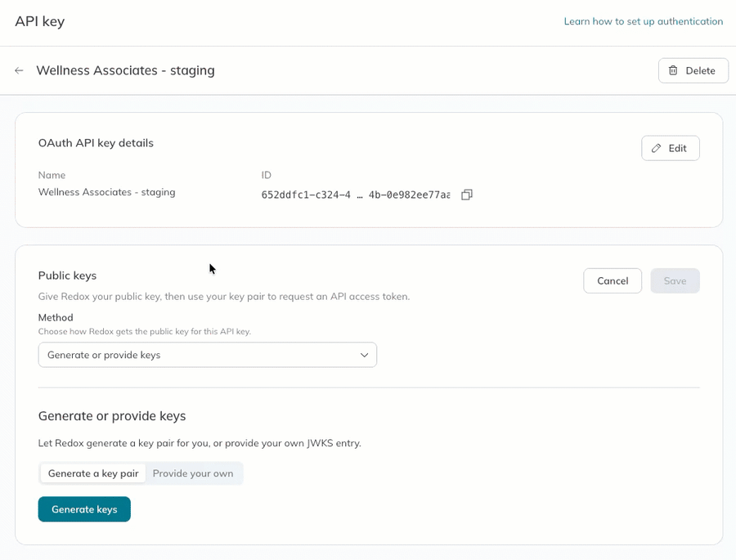This screenshot has width=736, height=560.
Task: Click the trash icon in the Delete button
Action: (x=673, y=70)
